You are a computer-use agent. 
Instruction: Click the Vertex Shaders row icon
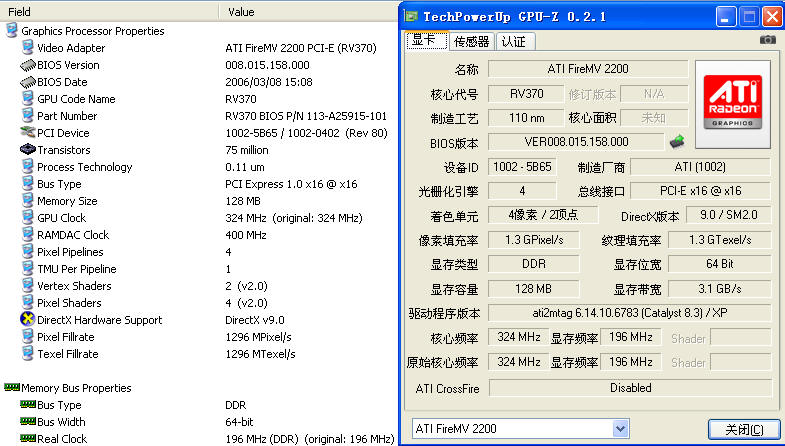click(x=28, y=286)
